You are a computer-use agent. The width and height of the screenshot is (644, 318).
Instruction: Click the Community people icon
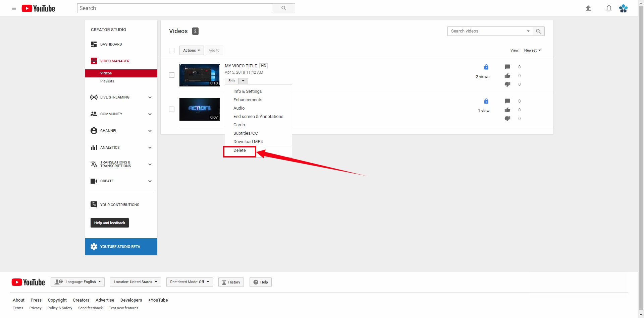point(94,114)
